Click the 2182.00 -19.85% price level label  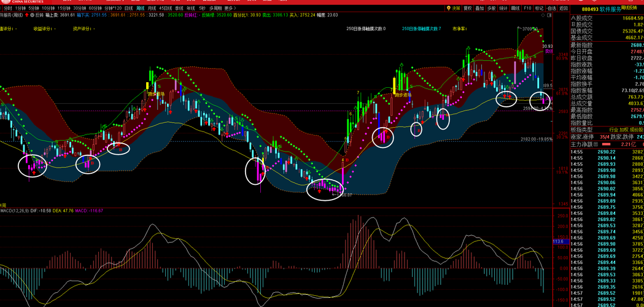point(537,139)
